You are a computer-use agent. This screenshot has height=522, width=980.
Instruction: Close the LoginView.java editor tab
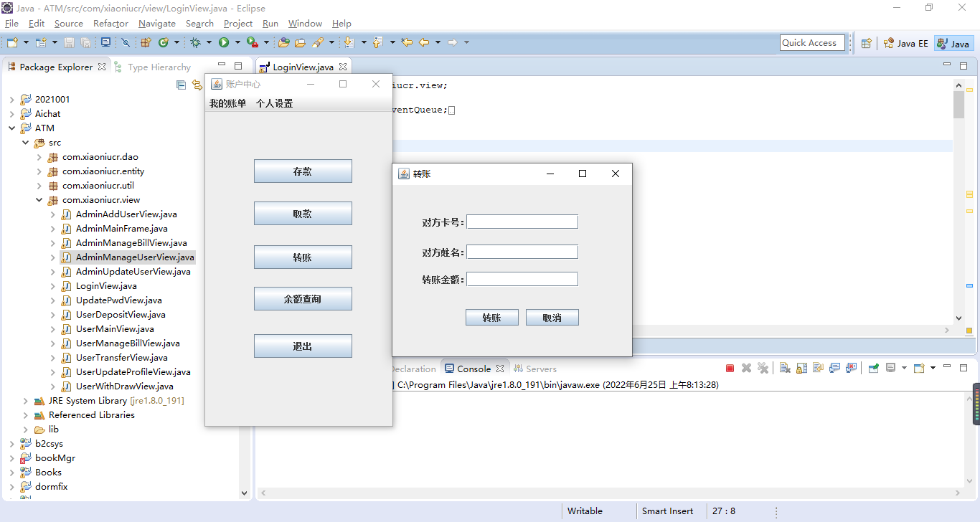tap(343, 67)
